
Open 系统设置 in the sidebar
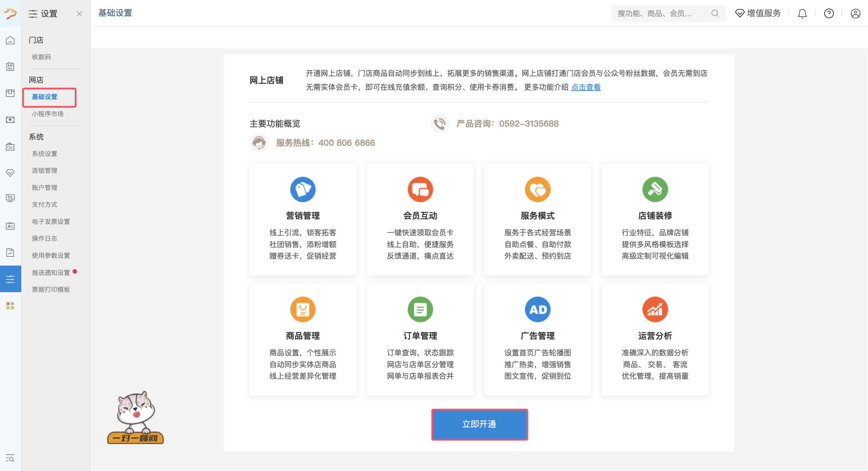tap(45, 154)
